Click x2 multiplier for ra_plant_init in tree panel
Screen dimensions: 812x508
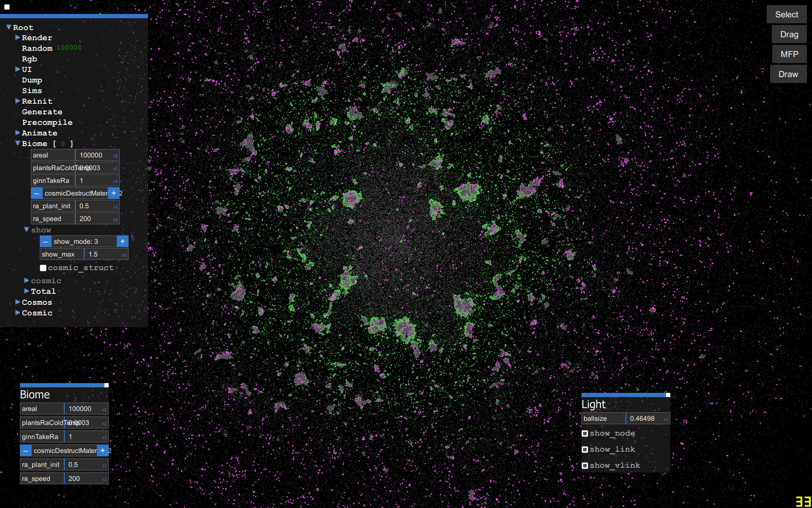[115, 207]
